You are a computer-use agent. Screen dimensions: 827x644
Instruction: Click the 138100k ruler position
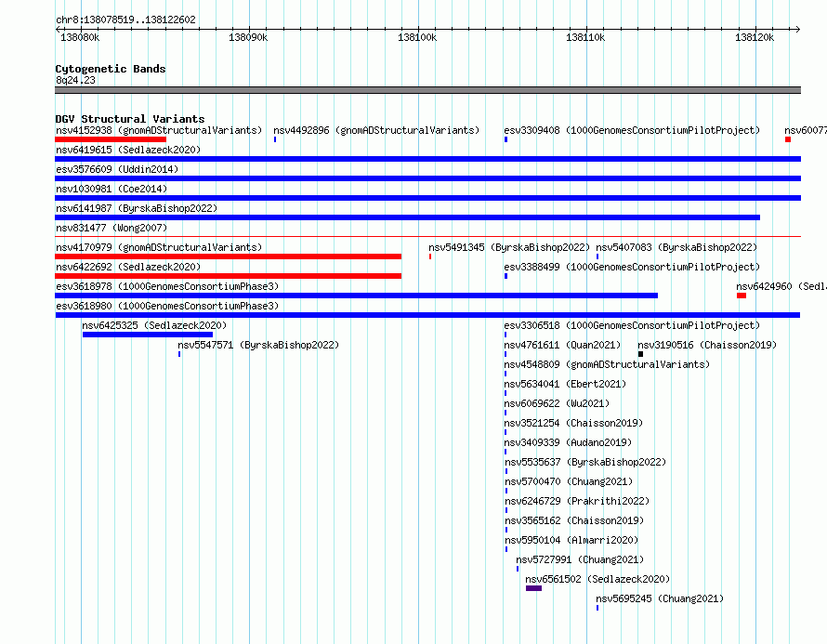point(417,37)
